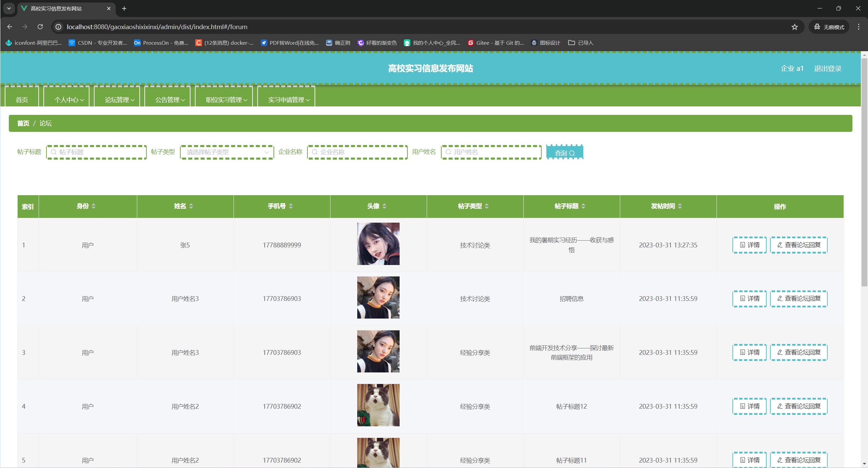The height and width of the screenshot is (468, 868).
Task: Open the 请选择帖子类型 dropdown
Action: click(227, 152)
